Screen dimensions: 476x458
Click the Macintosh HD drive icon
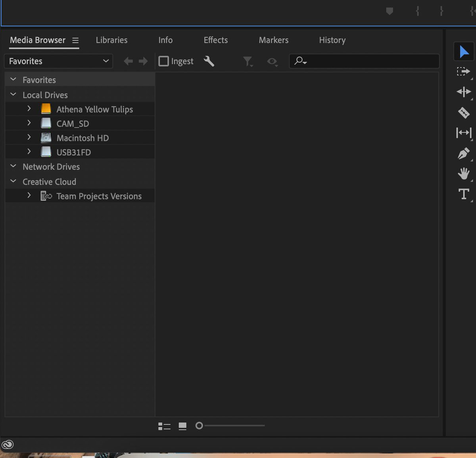pos(46,138)
